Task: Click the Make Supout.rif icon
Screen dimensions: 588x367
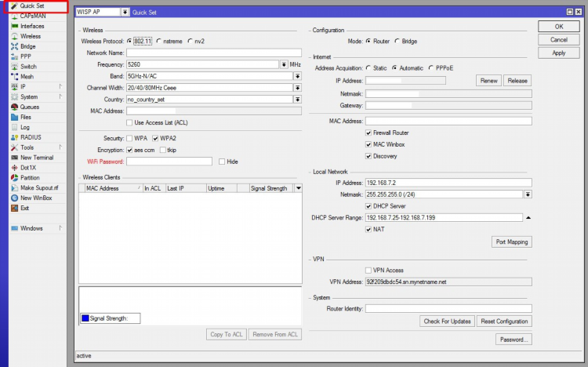Action: coord(14,188)
